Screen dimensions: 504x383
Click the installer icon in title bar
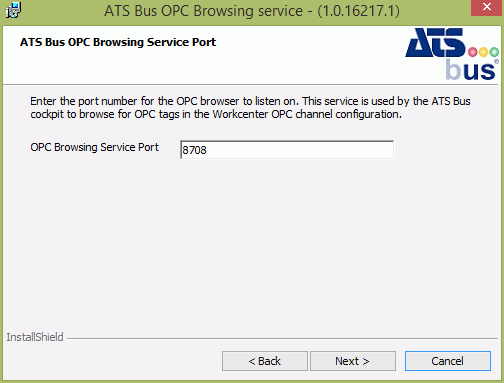[x=13, y=10]
